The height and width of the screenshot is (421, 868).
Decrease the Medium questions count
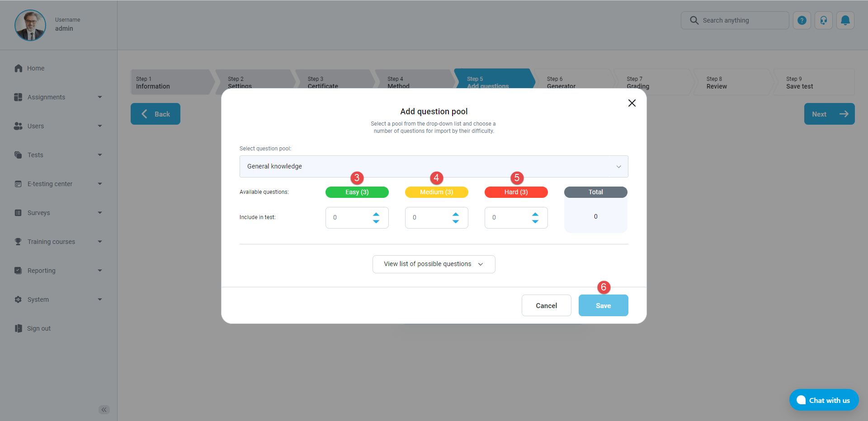tap(456, 221)
